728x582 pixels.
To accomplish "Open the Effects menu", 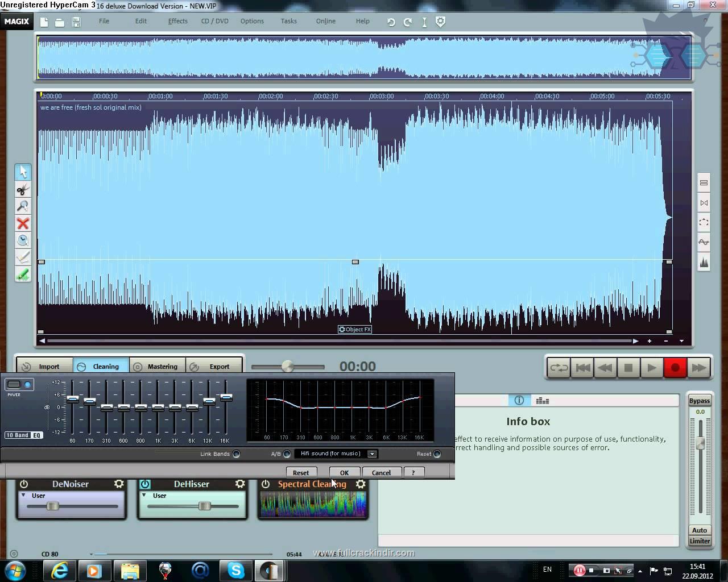I will (178, 21).
